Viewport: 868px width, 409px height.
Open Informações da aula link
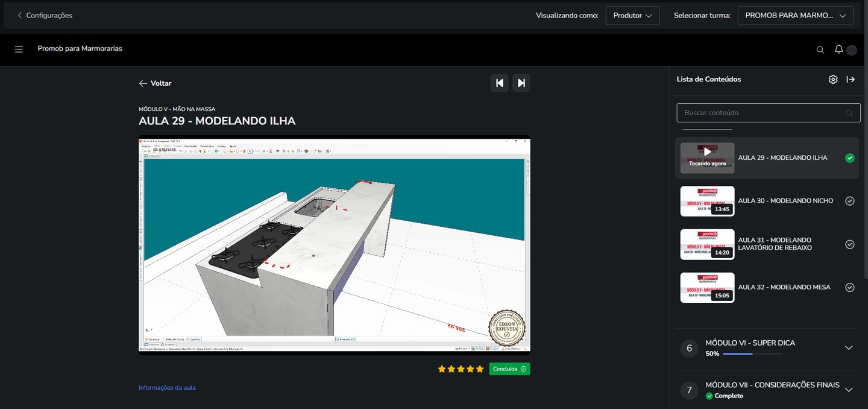click(x=167, y=388)
